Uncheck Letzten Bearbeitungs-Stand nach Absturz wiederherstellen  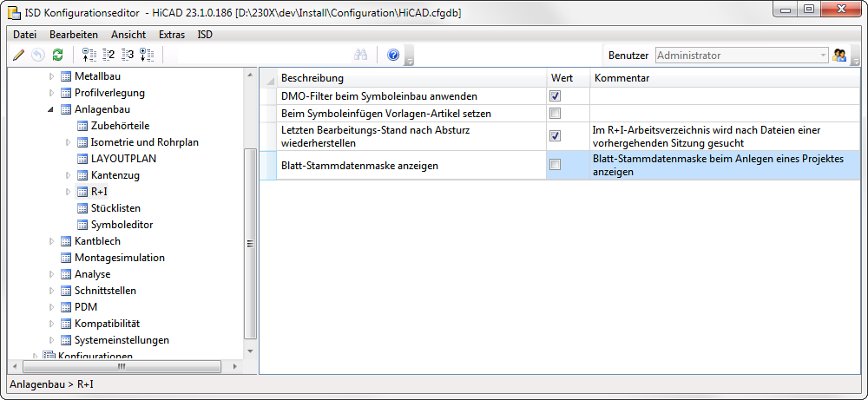pos(555,135)
